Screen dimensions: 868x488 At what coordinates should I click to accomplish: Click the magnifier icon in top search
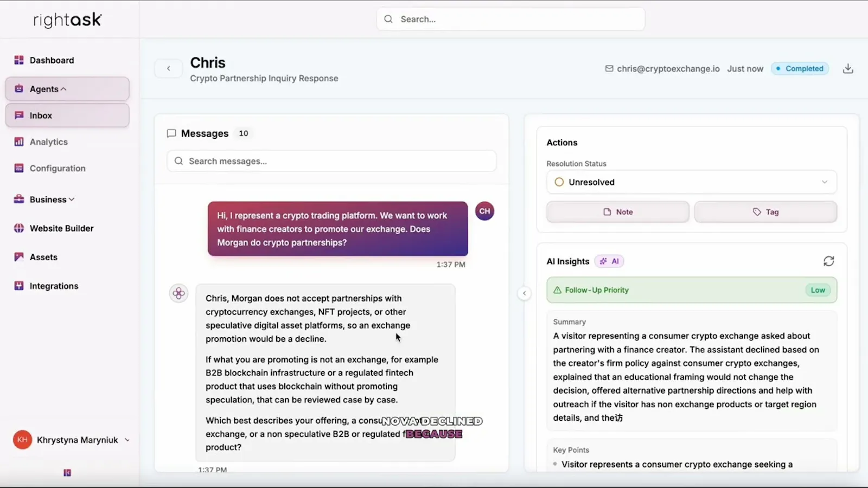coord(388,19)
